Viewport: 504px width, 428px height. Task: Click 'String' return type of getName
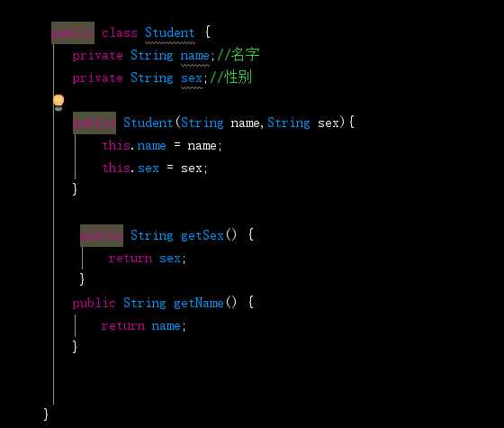click(145, 304)
